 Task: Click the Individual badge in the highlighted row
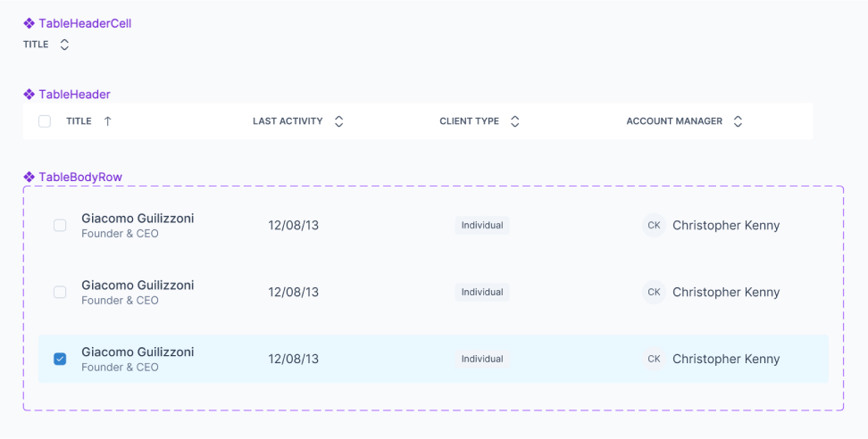[x=482, y=359]
